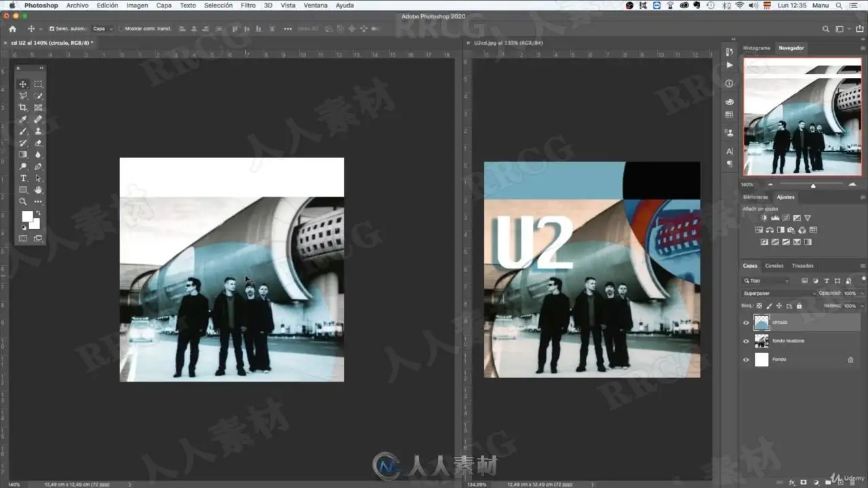Select the Gradient tool
This screenshot has width=868, height=488.
[23, 155]
